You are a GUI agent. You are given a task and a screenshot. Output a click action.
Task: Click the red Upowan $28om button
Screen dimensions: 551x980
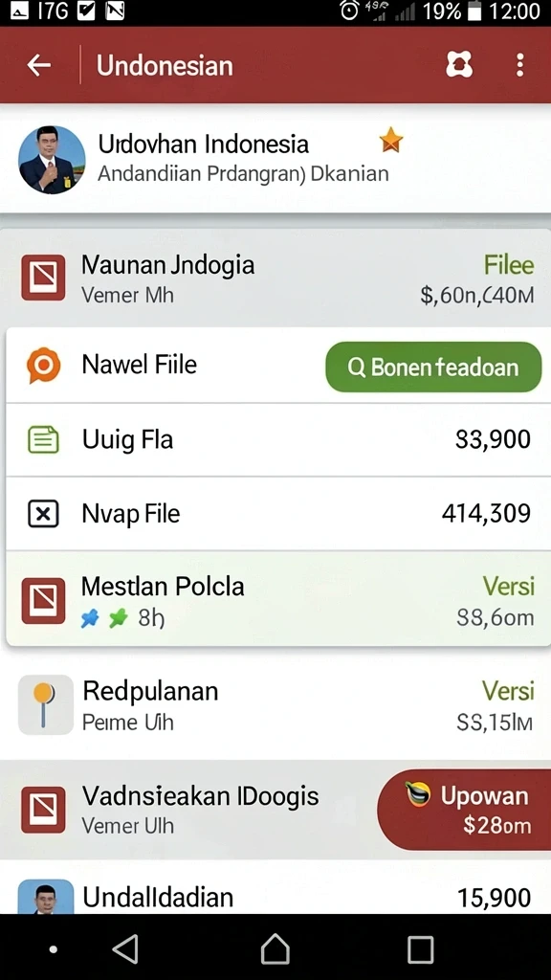pyautogui.click(x=464, y=810)
